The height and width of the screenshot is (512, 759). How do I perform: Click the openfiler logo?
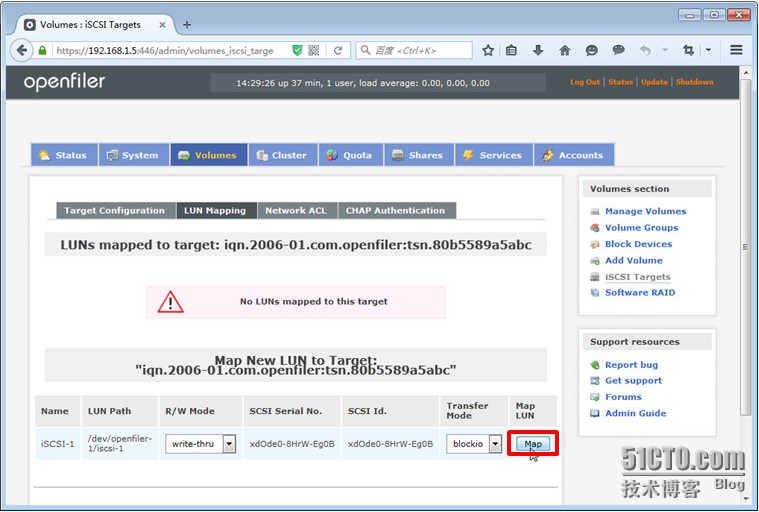click(x=64, y=82)
